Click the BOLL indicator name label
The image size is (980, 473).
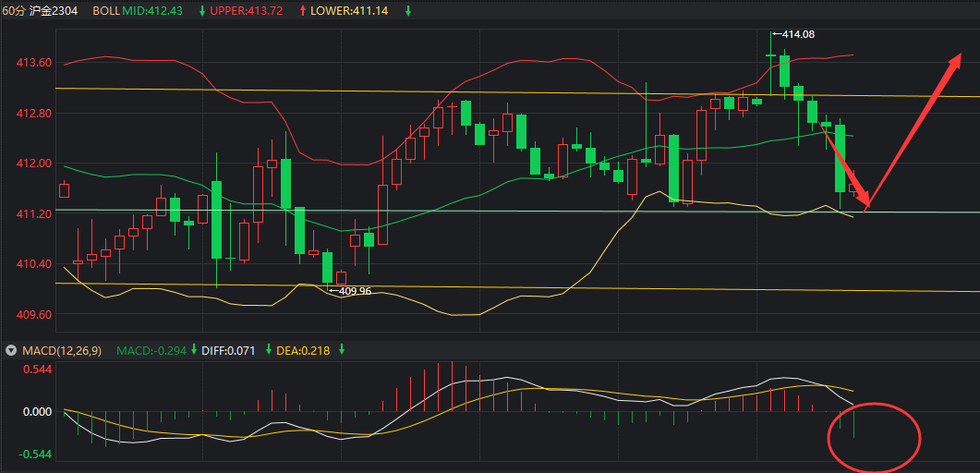point(104,10)
